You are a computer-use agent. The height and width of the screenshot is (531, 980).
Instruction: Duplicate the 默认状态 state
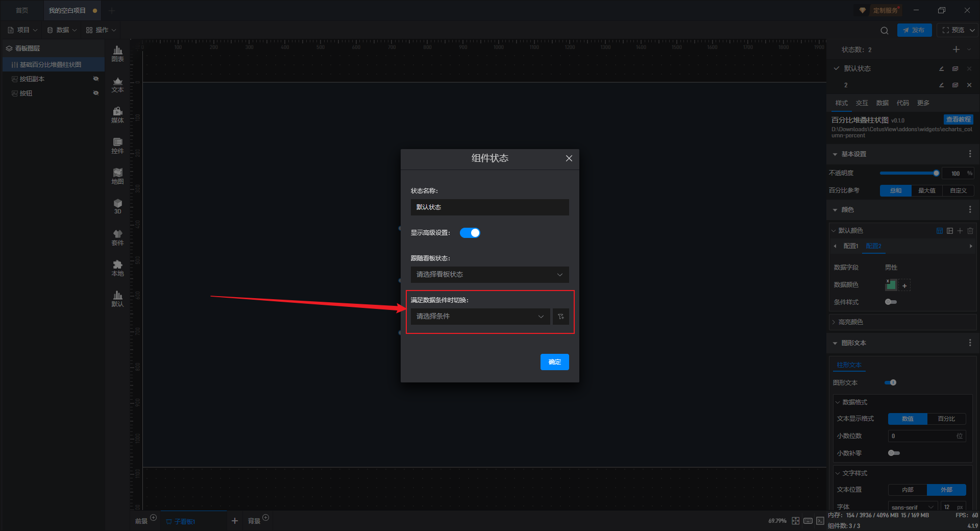click(x=955, y=68)
